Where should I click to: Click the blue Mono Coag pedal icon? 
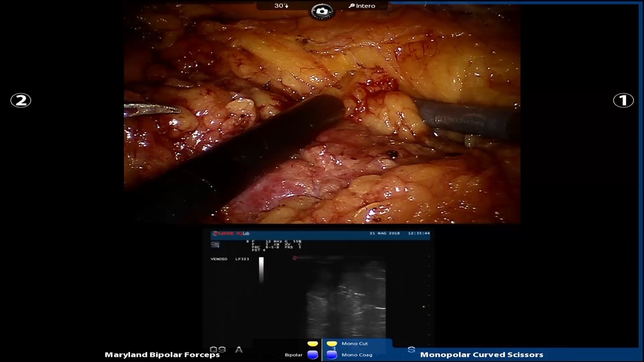click(332, 355)
